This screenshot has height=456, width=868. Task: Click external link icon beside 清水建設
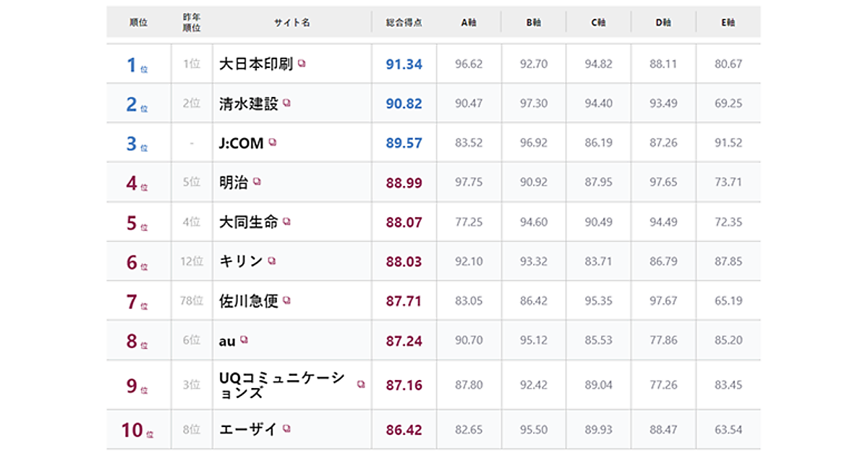click(x=286, y=104)
